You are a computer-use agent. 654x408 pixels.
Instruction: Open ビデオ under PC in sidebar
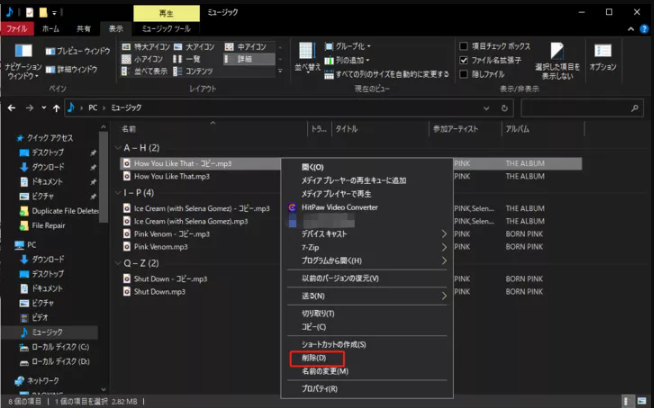pos(40,318)
